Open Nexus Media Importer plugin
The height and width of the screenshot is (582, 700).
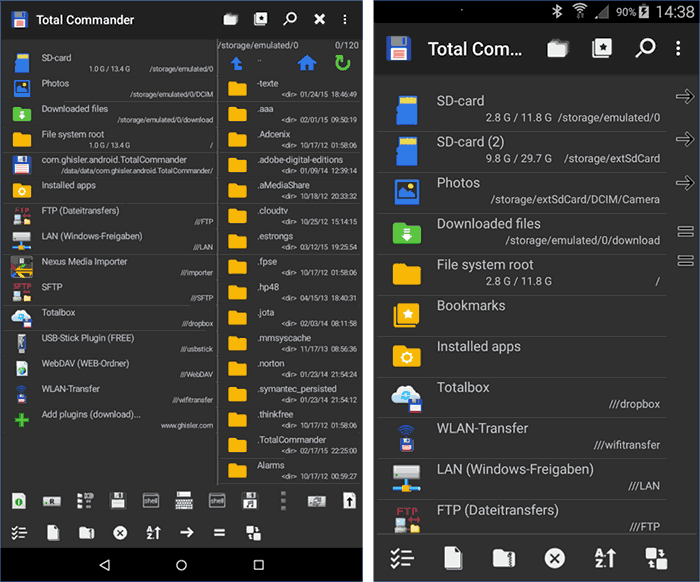click(109, 267)
